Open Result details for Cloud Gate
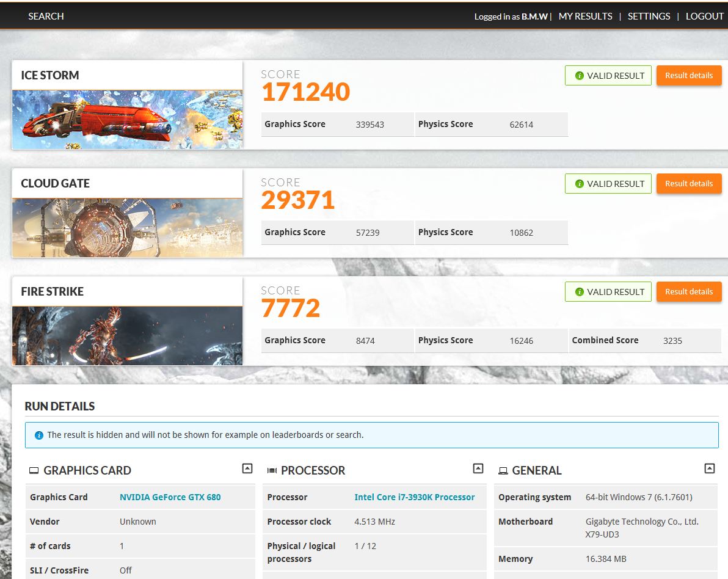The image size is (728, 579). 689,183
